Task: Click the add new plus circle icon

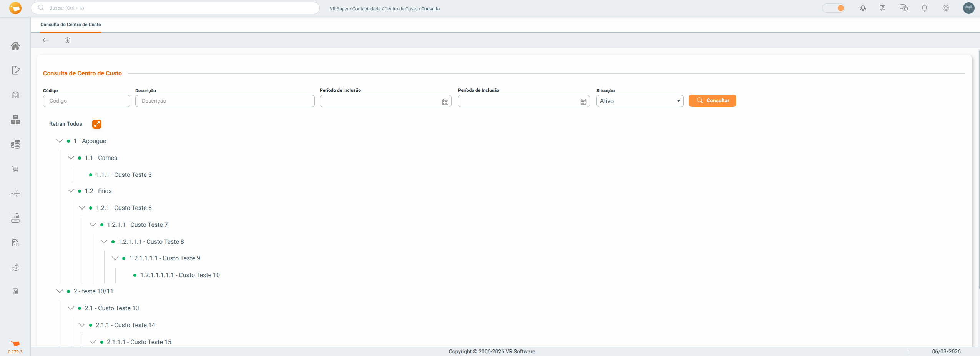Action: coord(68,40)
